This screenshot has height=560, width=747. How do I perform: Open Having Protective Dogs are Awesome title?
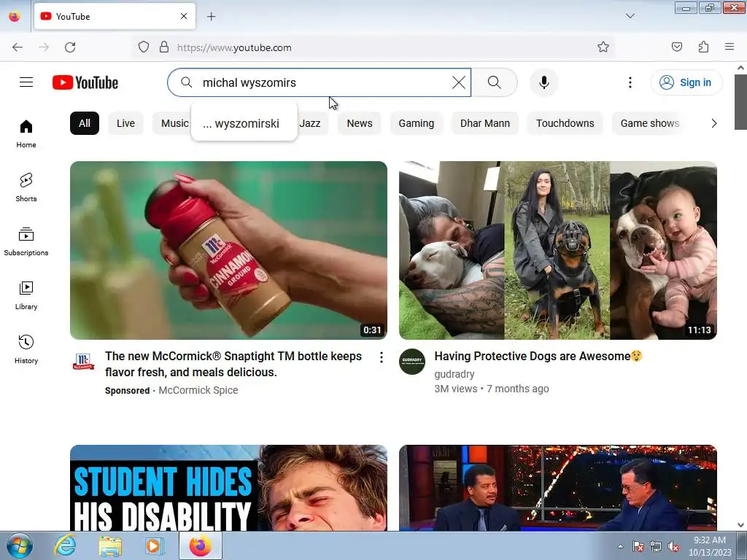point(539,356)
